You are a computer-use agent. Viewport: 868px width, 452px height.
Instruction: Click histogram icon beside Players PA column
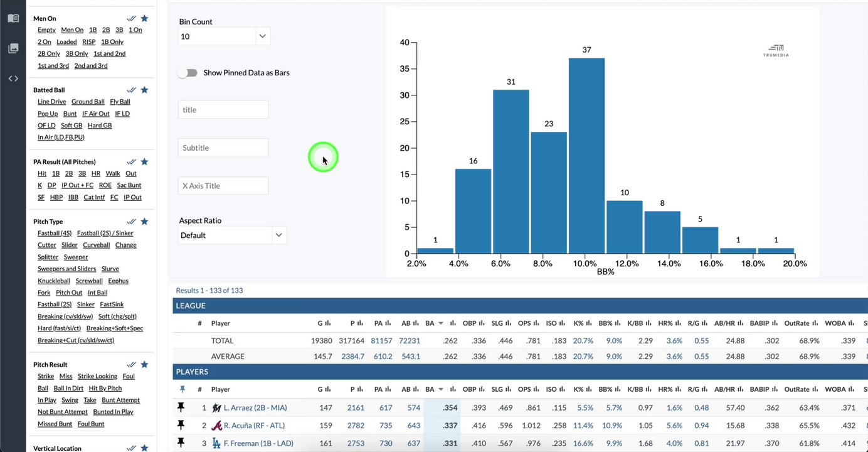pyautogui.click(x=388, y=389)
